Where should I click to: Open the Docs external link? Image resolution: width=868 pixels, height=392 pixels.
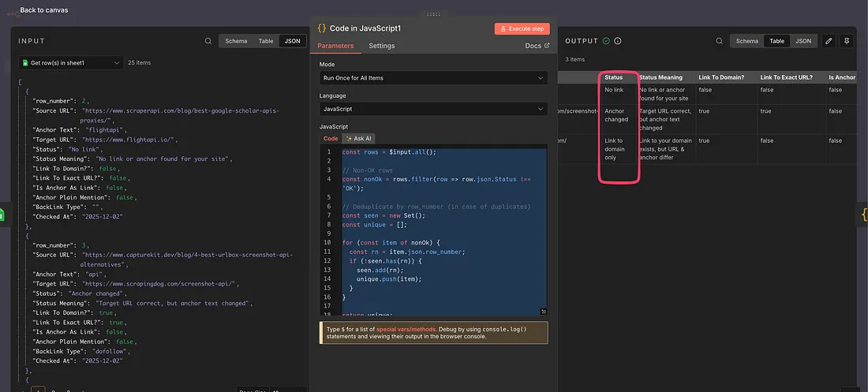click(x=537, y=46)
